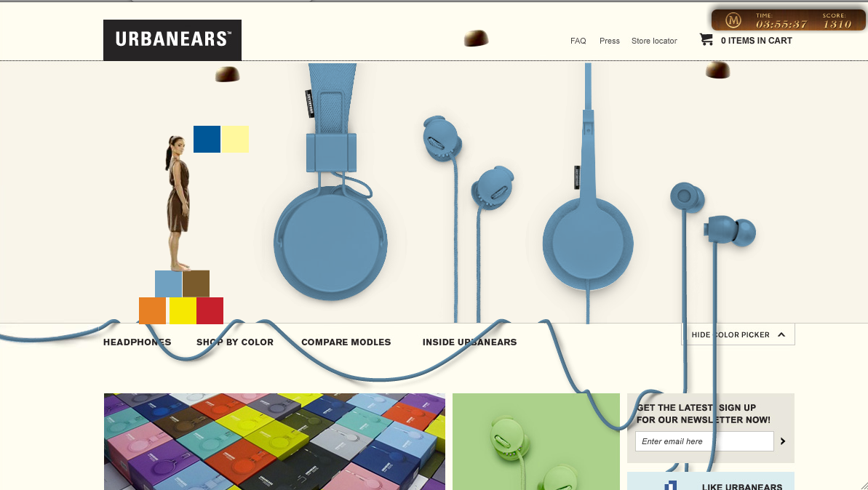Open Inside Urbanears menu
The height and width of the screenshot is (490, 868).
pyautogui.click(x=469, y=342)
